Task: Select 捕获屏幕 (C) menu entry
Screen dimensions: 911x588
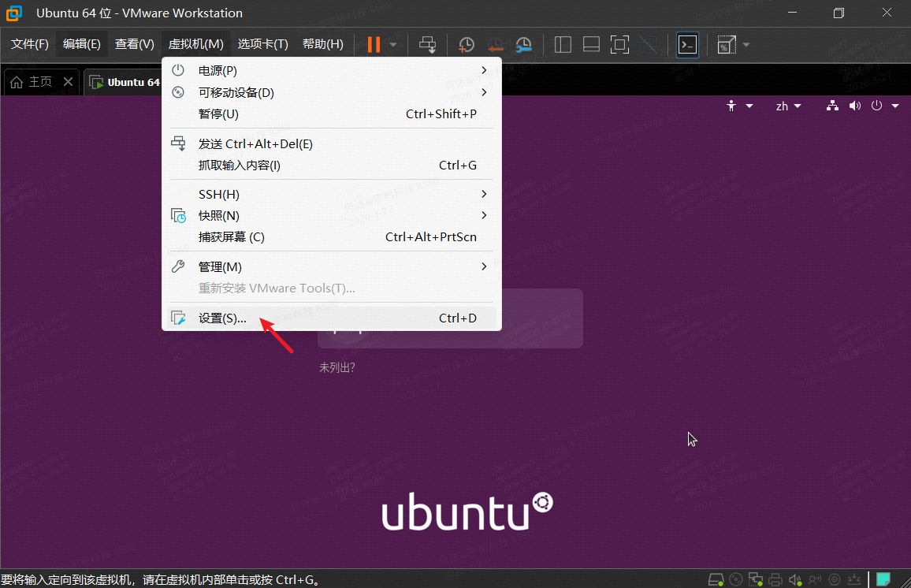Action: click(x=332, y=237)
